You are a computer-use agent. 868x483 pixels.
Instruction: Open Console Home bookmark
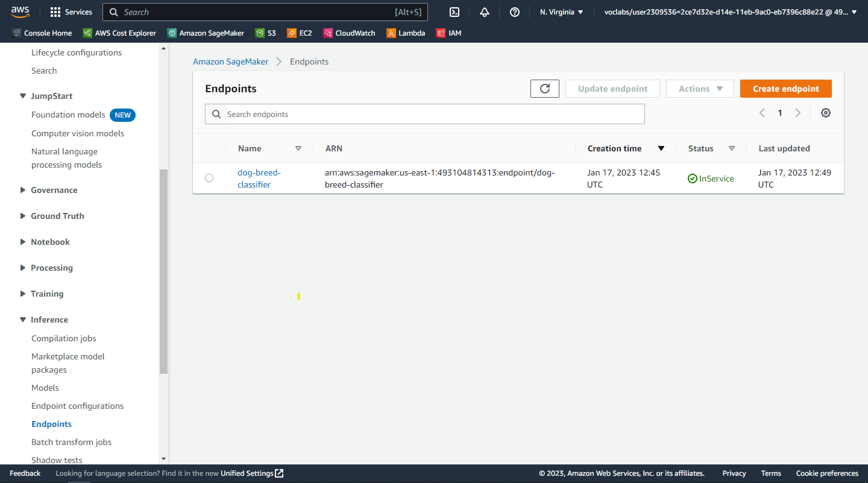(42, 33)
